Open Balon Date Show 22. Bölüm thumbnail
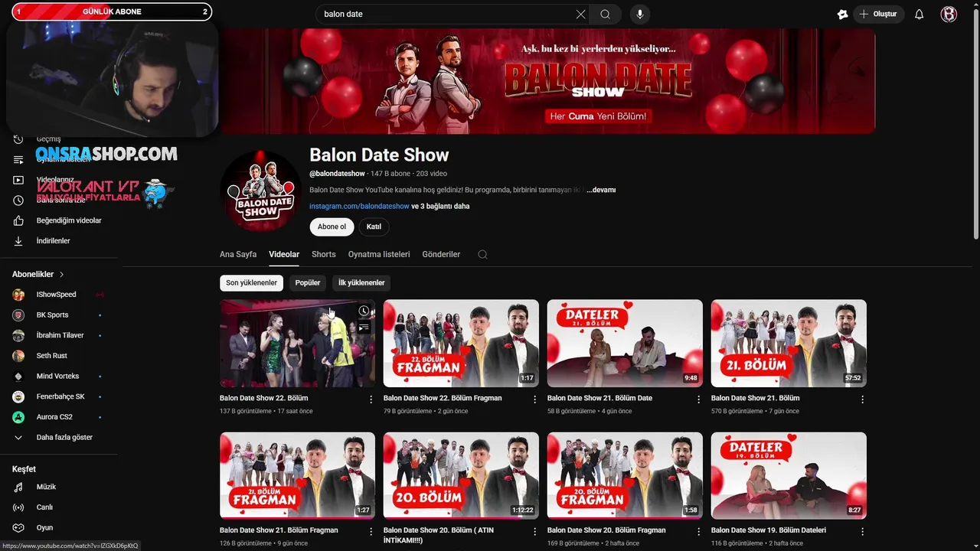Screen dimensions: 980x551 (297, 343)
